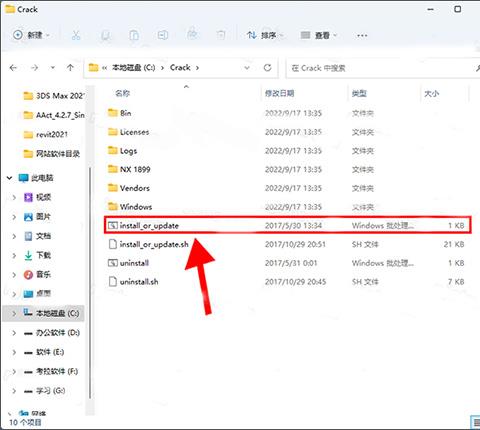Open the Sort (排序) dropdown menu
This screenshot has height=430, width=480.
(x=265, y=35)
